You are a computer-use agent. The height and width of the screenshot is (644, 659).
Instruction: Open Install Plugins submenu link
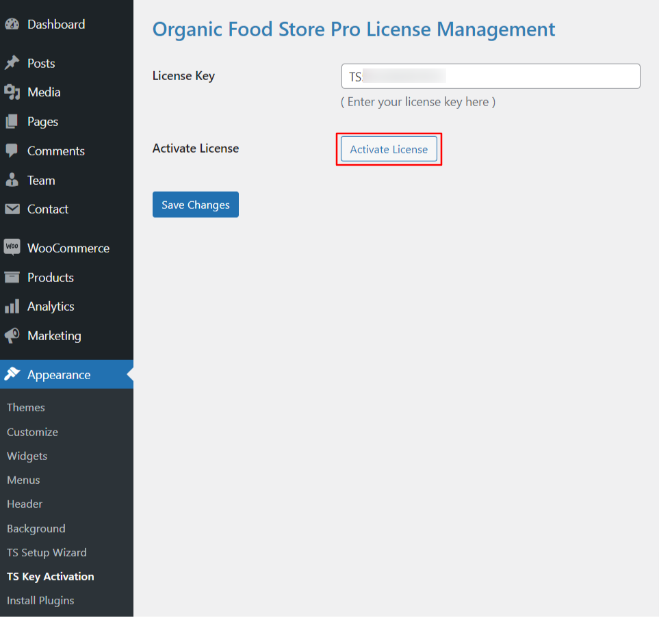(x=40, y=601)
